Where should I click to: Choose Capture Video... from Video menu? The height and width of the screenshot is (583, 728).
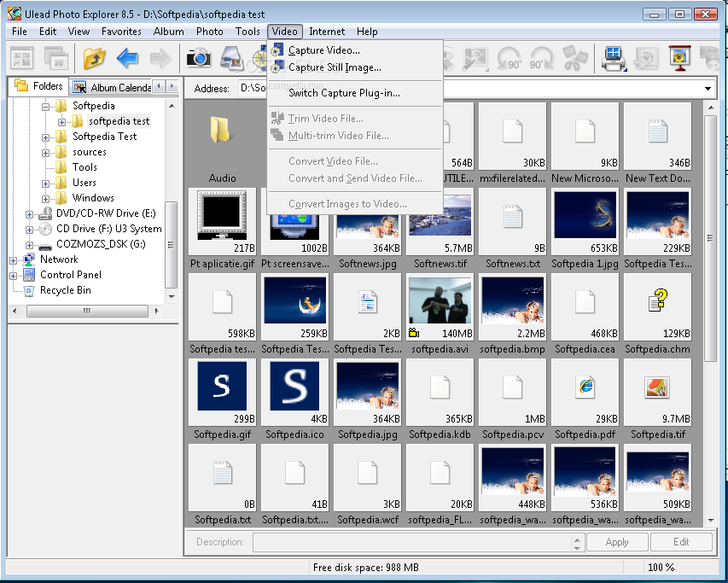click(355, 50)
